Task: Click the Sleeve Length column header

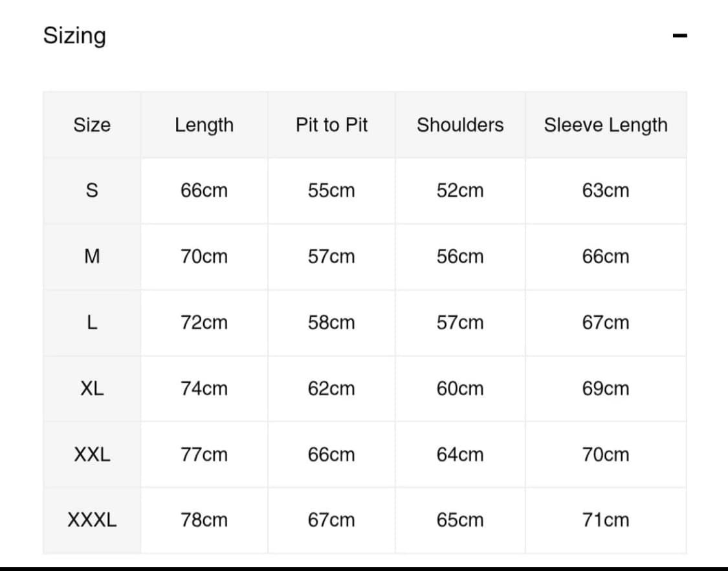Action: click(606, 125)
